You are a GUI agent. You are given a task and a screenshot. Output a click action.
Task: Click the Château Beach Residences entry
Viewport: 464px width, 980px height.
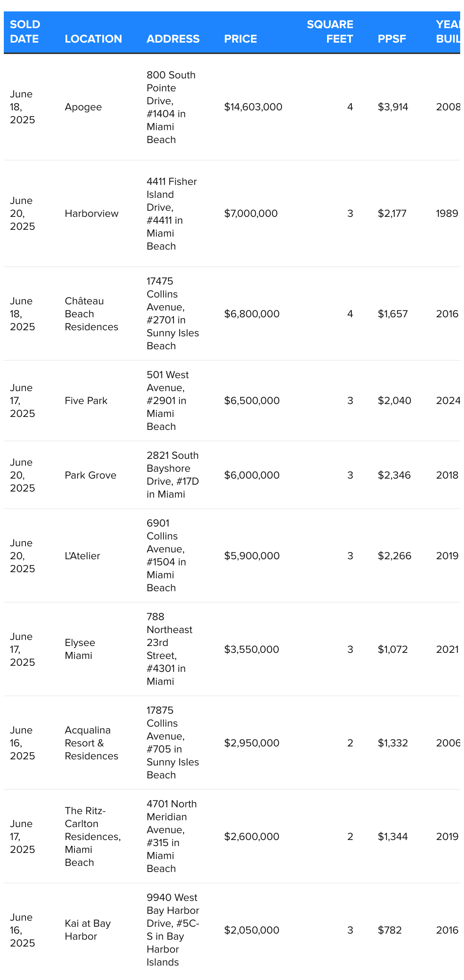(x=91, y=314)
